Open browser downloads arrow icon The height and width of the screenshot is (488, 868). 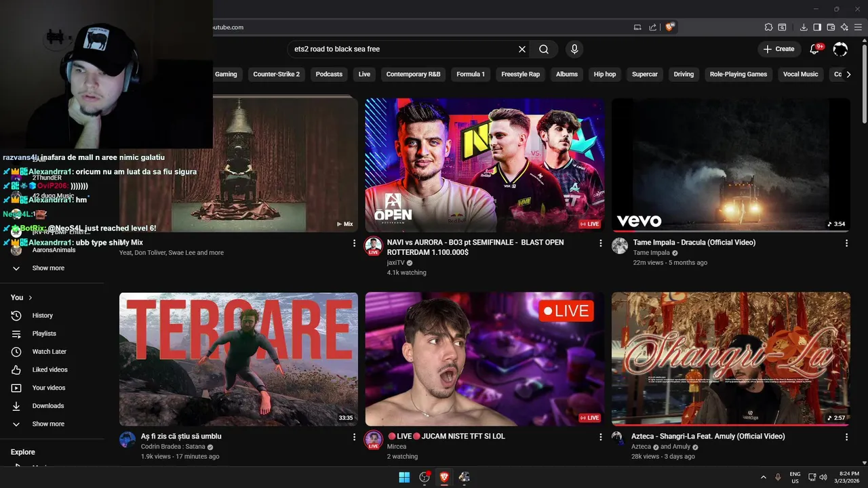point(804,27)
